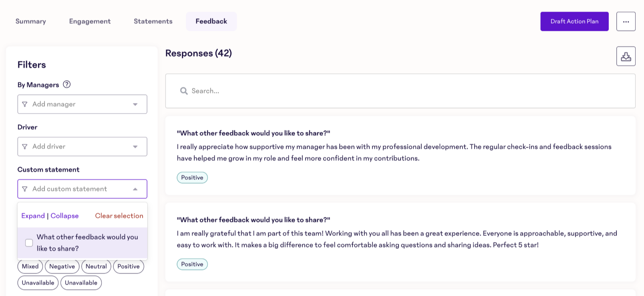Collapse the Add custom statement dropdown
644x296 pixels.
pyautogui.click(x=135, y=189)
